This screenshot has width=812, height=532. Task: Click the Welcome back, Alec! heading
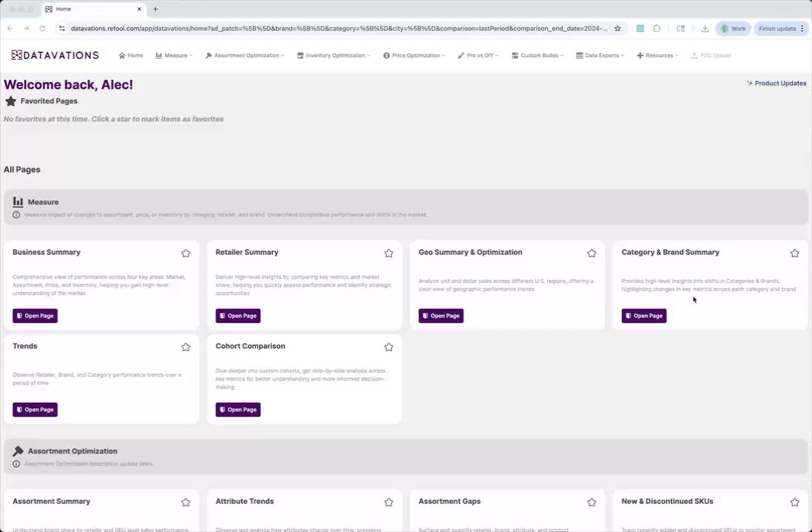click(68, 84)
